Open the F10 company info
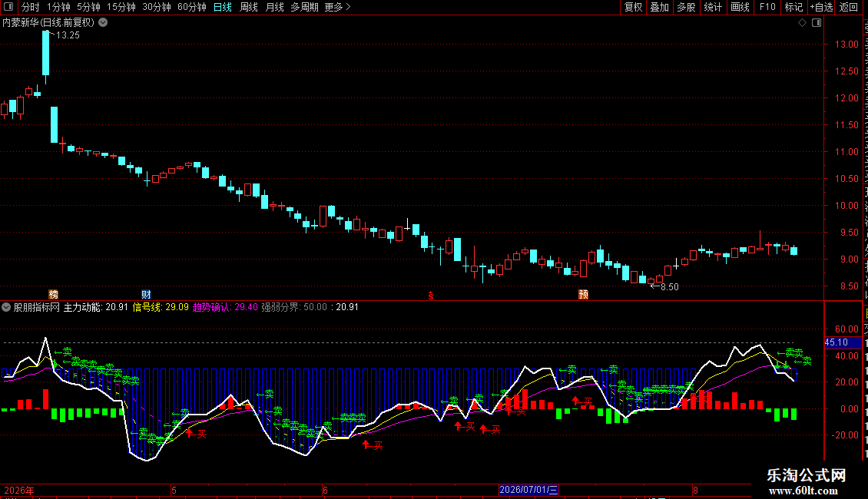 (767, 7)
